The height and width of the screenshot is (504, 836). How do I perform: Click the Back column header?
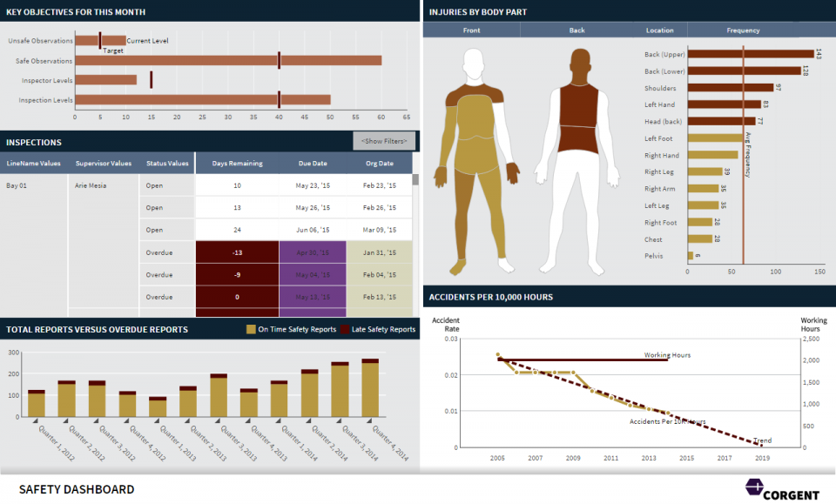click(x=576, y=30)
